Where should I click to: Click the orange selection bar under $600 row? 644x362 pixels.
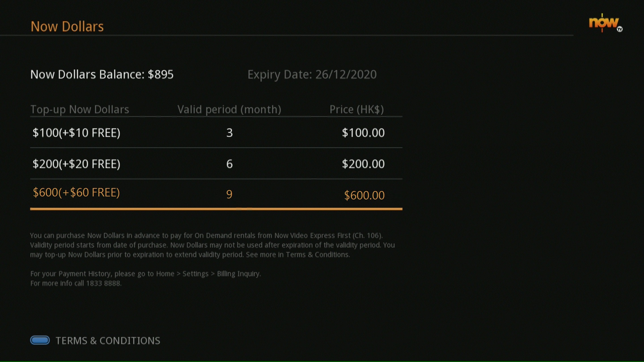click(216, 209)
